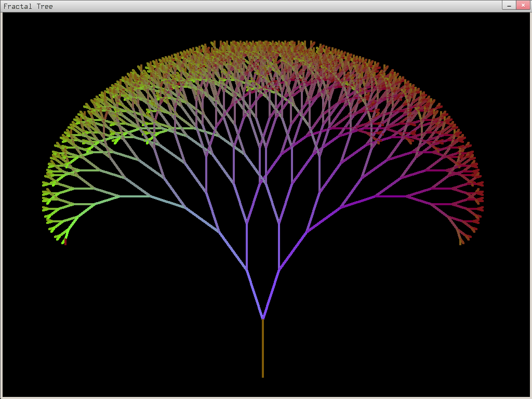Select the right second-level fork above the trunk
Screen dimensions: 532x399
[280, 269]
